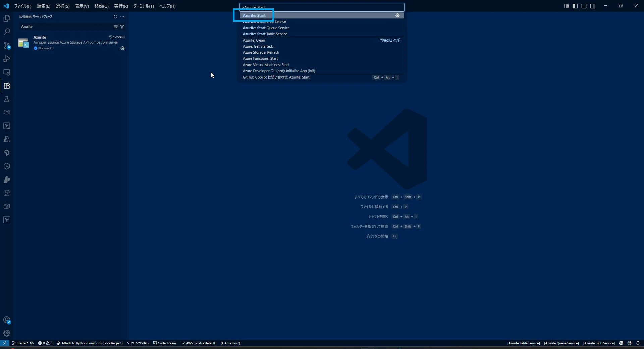This screenshot has height=349, width=644.
Task: Open the Terraform icon with cloud badge
Action: point(7,126)
